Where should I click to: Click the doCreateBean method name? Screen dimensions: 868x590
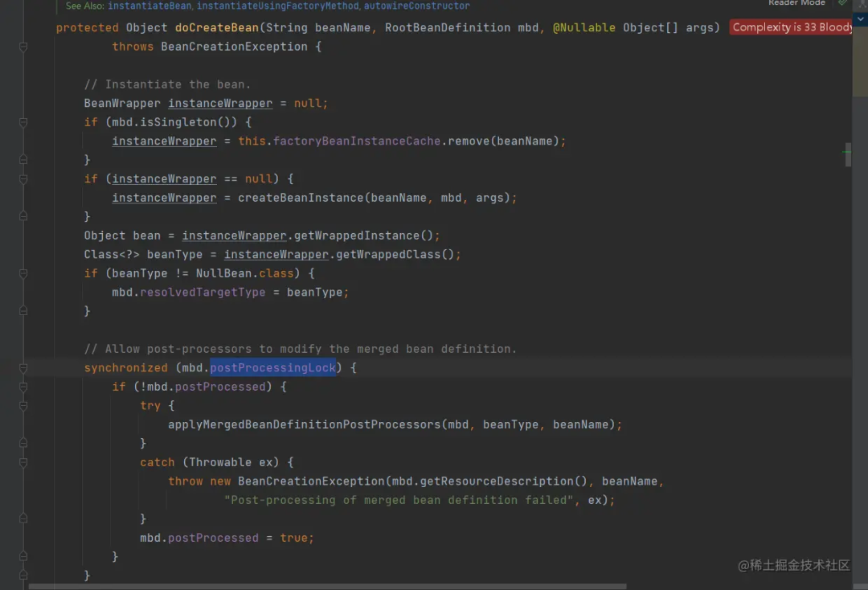click(x=216, y=27)
